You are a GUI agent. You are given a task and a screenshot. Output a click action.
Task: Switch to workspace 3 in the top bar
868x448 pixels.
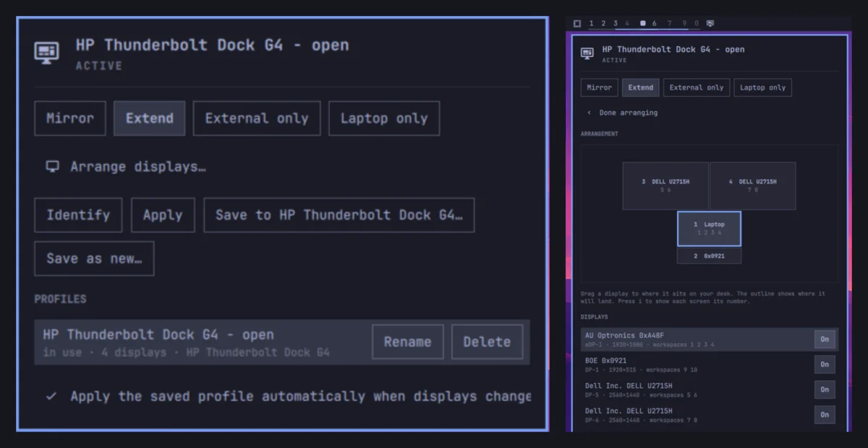[616, 23]
